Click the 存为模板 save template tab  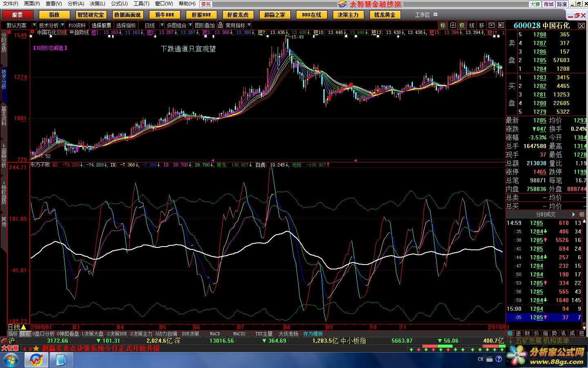click(x=313, y=334)
